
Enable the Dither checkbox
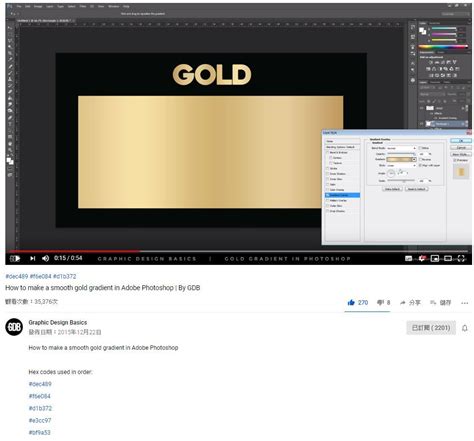click(420, 148)
